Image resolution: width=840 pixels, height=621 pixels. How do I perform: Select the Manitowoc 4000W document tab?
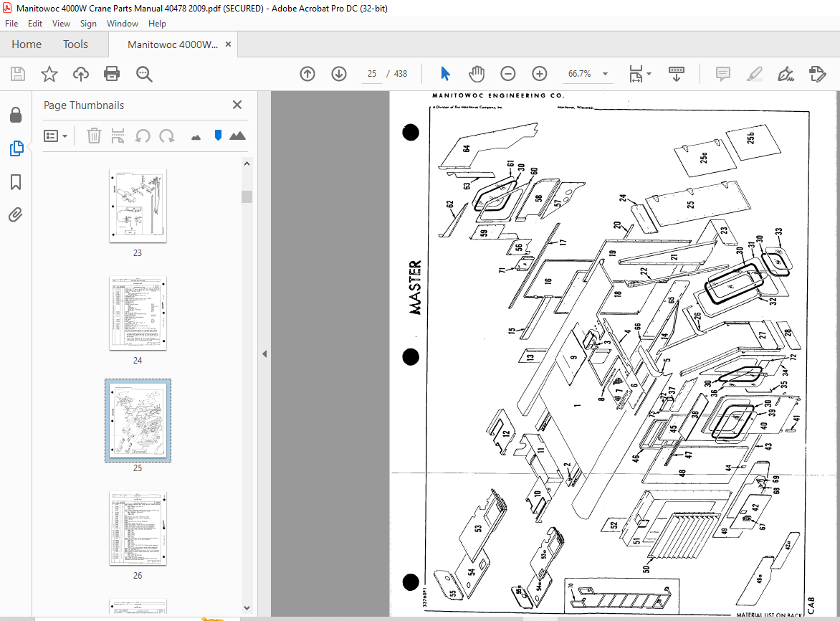pyautogui.click(x=173, y=44)
